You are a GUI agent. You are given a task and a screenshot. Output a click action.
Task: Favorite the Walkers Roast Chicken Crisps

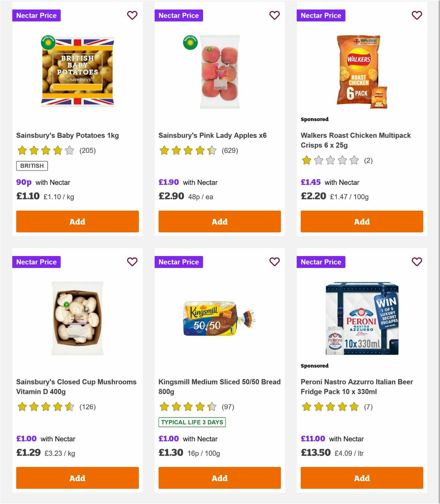click(x=417, y=15)
